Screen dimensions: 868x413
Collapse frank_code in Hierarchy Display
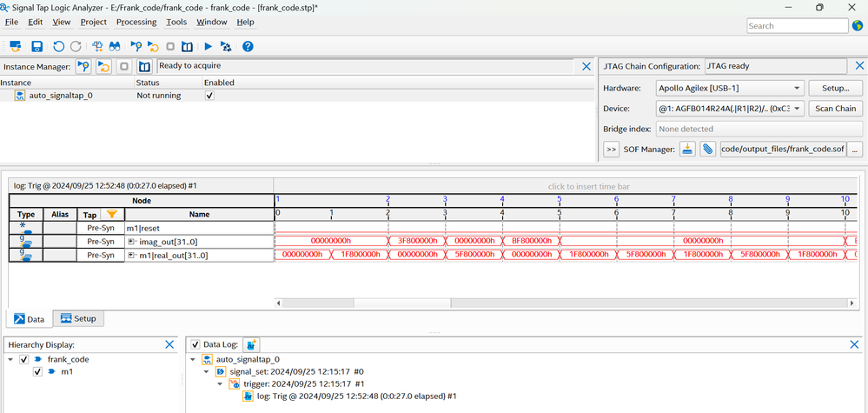(10, 359)
